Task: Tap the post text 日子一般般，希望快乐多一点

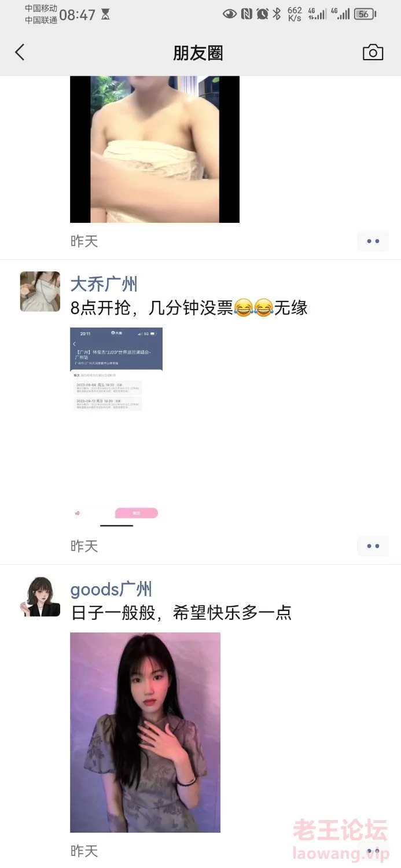Action: [x=181, y=613]
